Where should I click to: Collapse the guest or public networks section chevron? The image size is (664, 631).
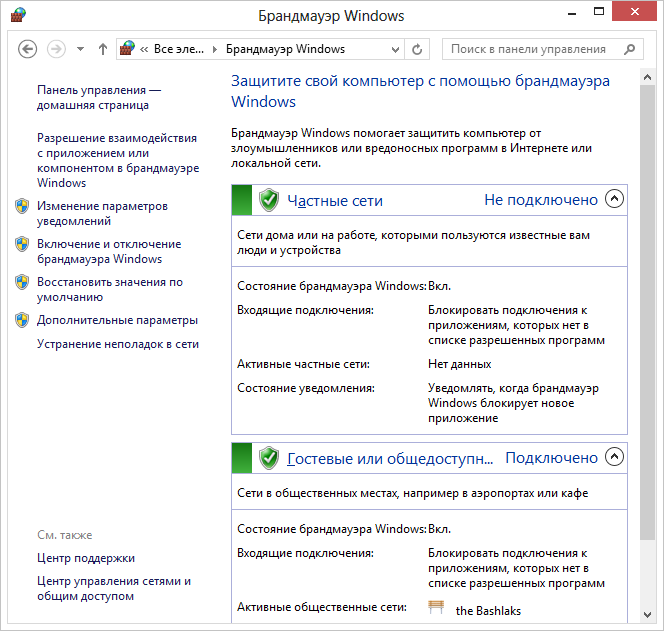(614, 456)
